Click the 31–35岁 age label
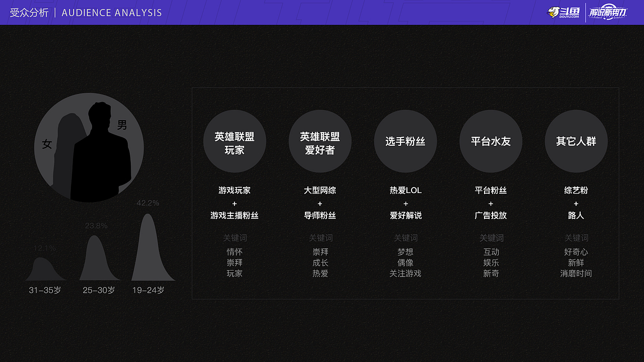 pos(45,290)
